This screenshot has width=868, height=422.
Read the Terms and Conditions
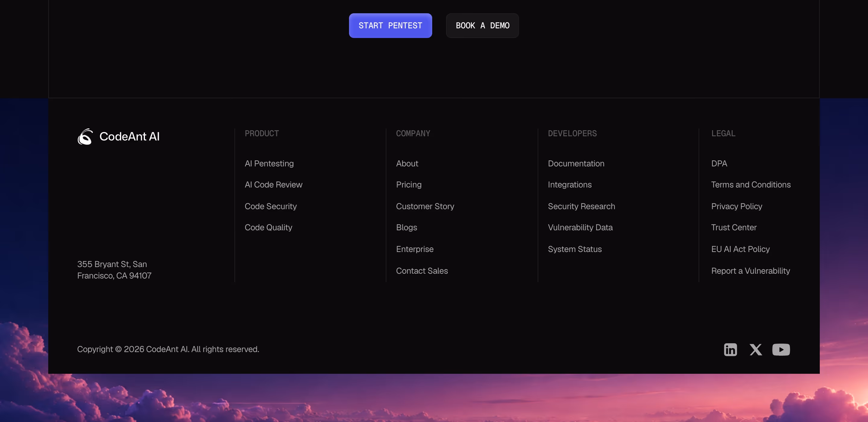751,185
